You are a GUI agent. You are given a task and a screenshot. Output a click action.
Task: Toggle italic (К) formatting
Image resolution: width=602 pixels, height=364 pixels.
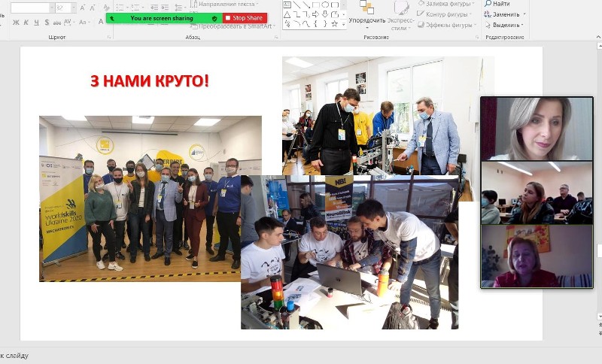click(26, 23)
